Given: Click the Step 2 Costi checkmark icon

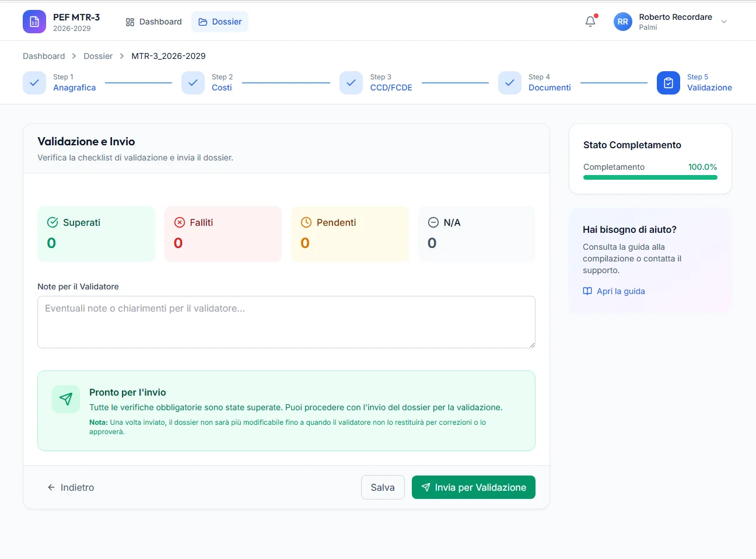Looking at the screenshot, I should tap(193, 83).
